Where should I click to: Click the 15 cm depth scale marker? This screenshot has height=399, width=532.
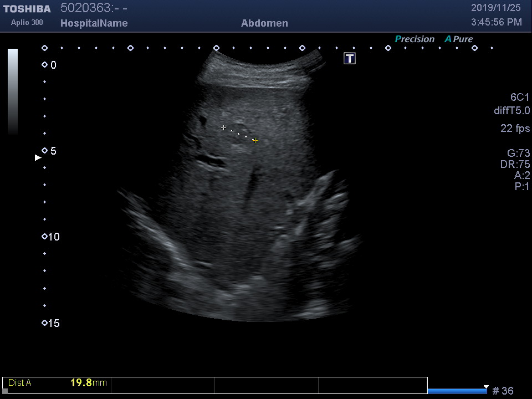pos(45,323)
